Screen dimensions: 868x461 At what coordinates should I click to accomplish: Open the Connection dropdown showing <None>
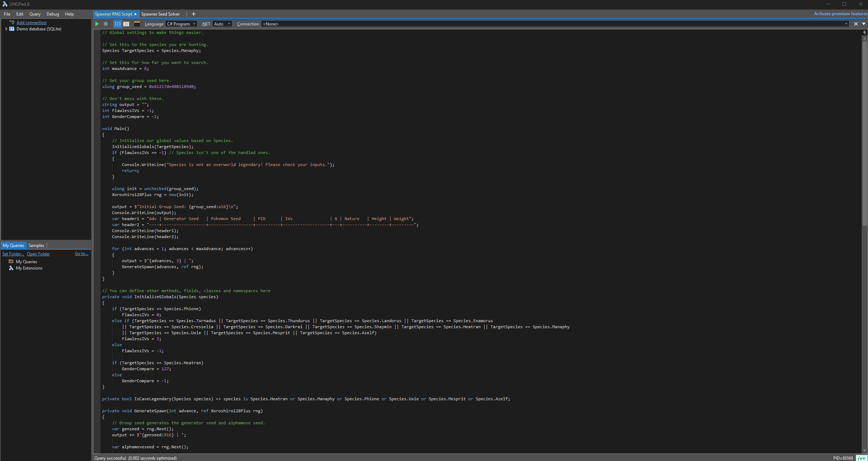[555, 24]
